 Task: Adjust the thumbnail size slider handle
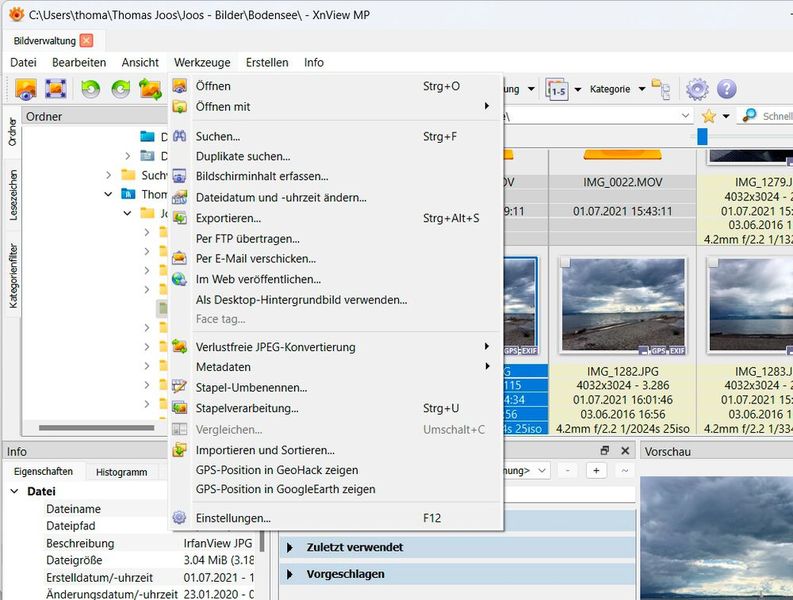[702, 137]
